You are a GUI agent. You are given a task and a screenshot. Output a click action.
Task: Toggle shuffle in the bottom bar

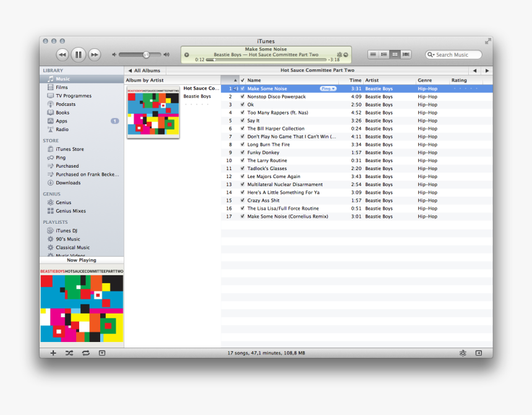pos(69,353)
